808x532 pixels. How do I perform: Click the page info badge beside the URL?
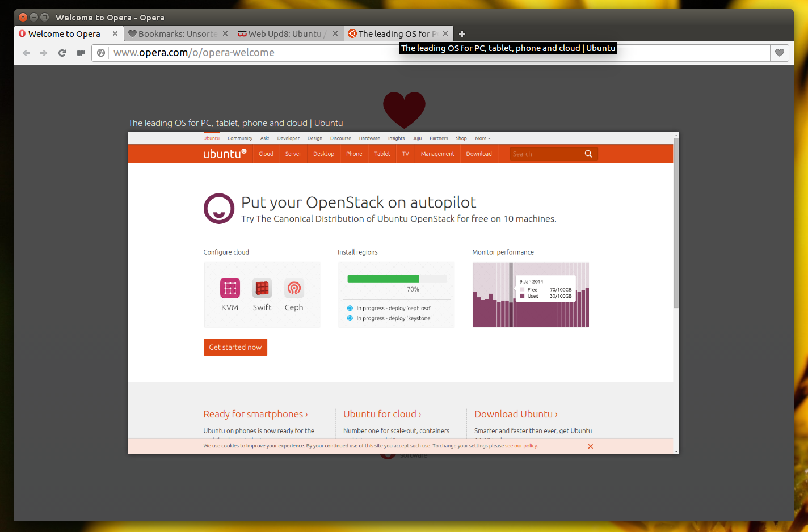click(x=100, y=53)
